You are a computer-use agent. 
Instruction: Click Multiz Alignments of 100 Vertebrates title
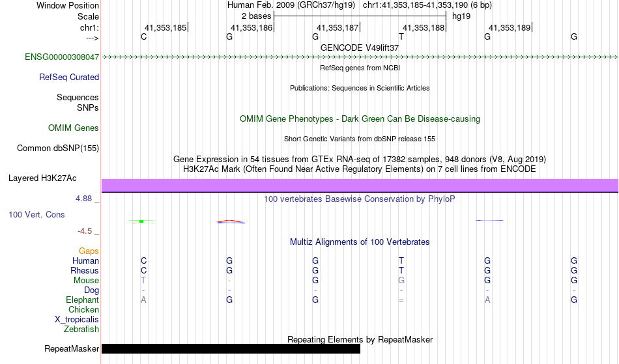[x=360, y=242]
